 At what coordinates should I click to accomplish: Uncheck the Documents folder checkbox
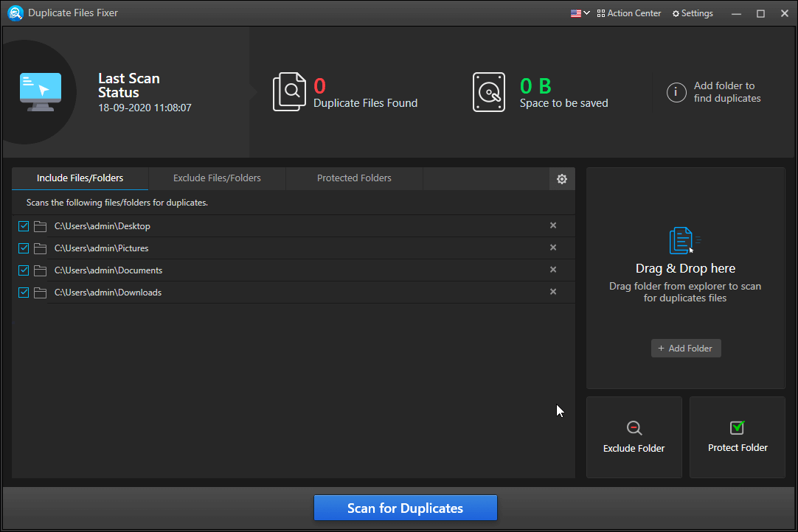tap(24, 270)
